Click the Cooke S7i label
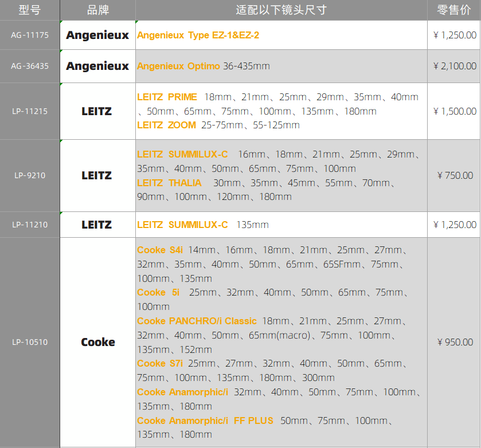The width and height of the screenshot is (481, 448). [x=160, y=363]
